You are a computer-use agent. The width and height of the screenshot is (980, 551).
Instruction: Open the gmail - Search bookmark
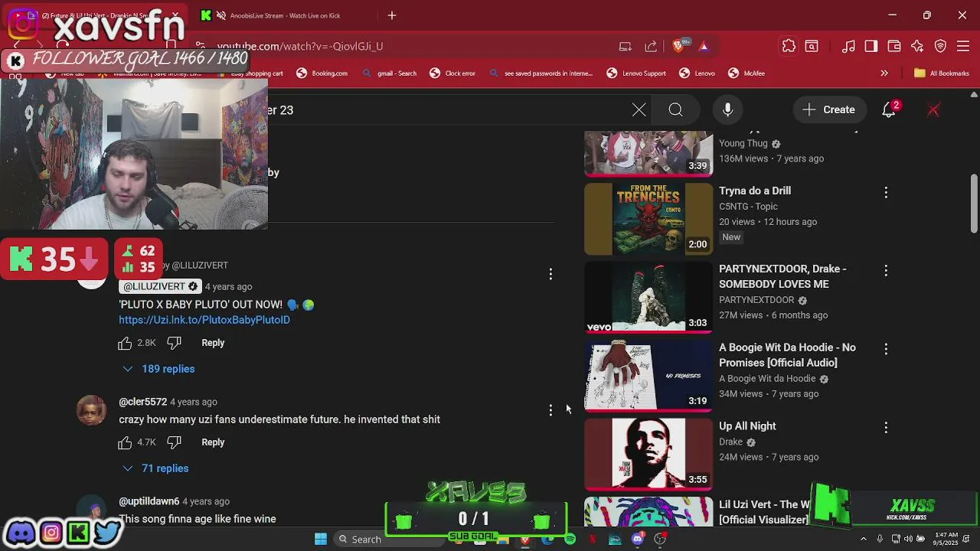coord(389,73)
